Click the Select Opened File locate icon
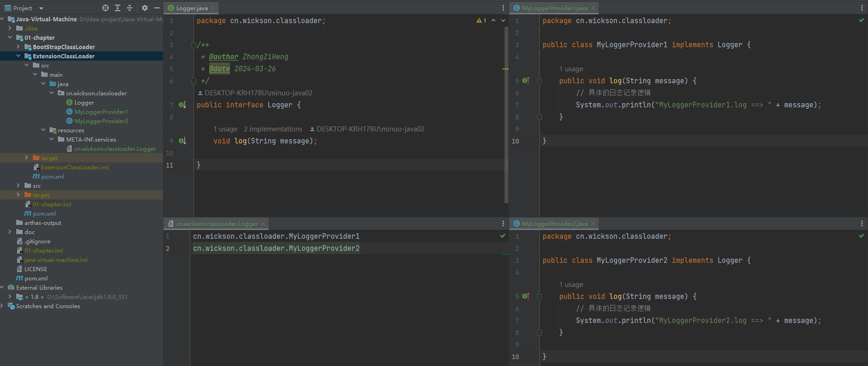This screenshot has height=366, width=868. [106, 8]
